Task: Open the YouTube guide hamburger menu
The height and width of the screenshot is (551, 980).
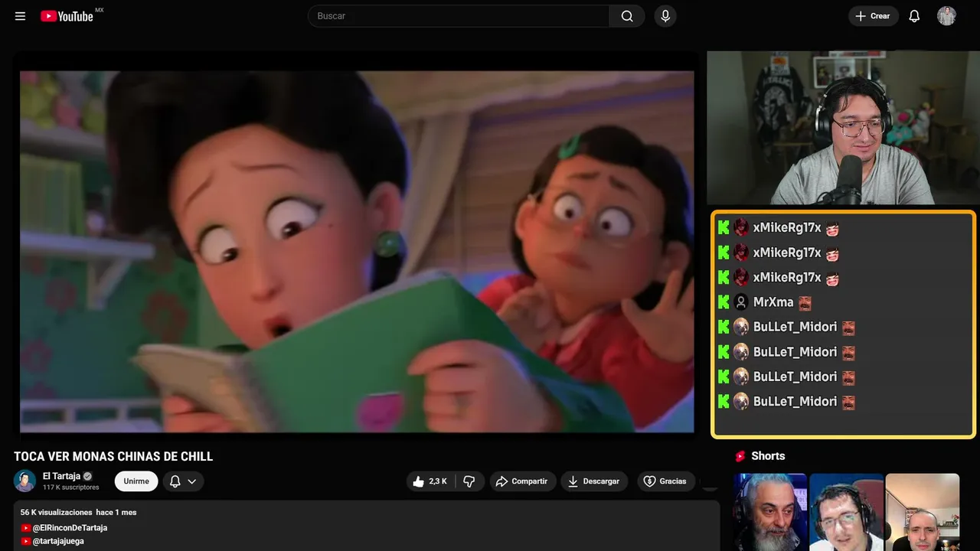Action: pos(20,16)
